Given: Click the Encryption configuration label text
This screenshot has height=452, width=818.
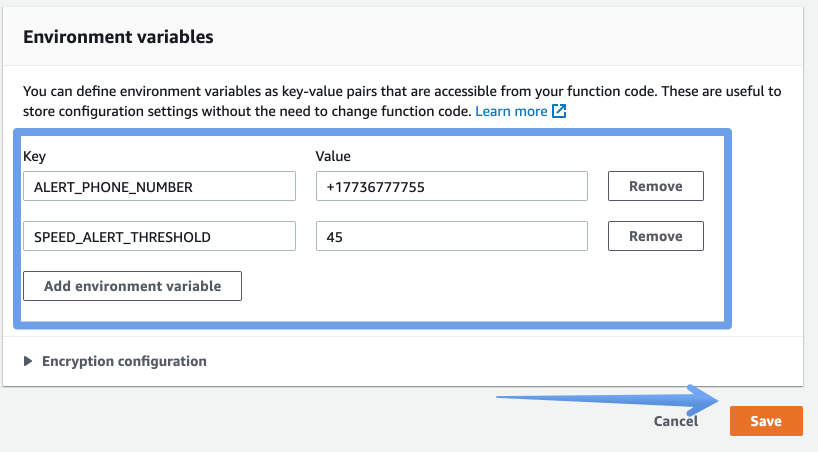Looking at the screenshot, I should [124, 361].
